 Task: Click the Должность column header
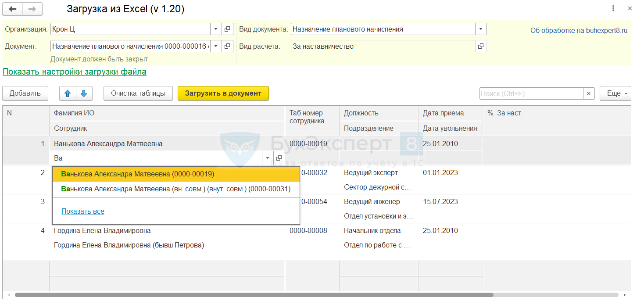coord(379,113)
